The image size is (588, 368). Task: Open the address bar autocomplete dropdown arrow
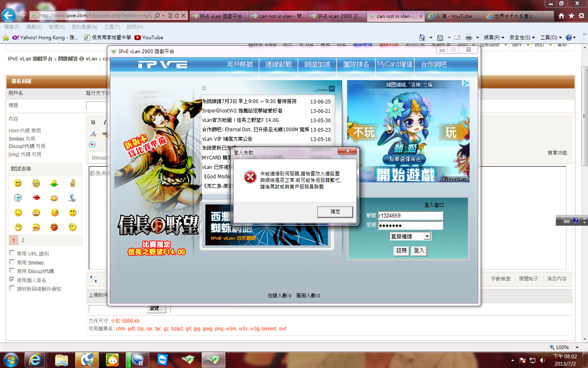[164, 16]
